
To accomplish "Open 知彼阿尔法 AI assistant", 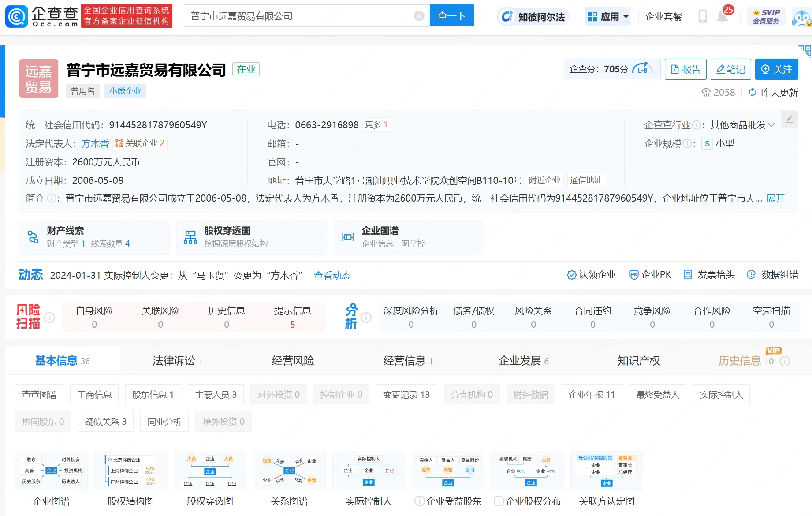I will click(533, 17).
